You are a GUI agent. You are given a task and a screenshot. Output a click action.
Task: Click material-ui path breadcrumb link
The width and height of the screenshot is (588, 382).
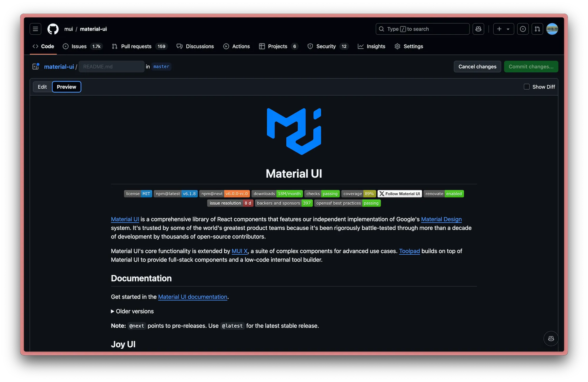59,67
